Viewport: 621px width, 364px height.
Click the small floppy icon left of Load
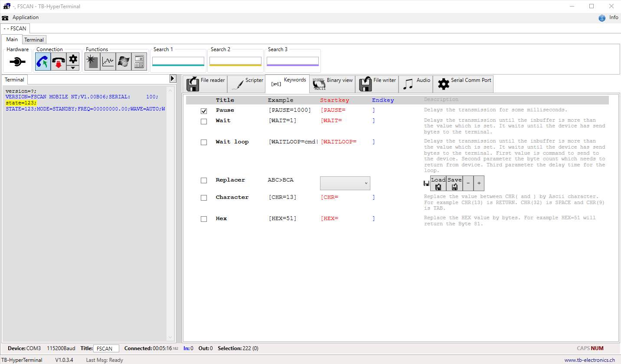coord(426,184)
